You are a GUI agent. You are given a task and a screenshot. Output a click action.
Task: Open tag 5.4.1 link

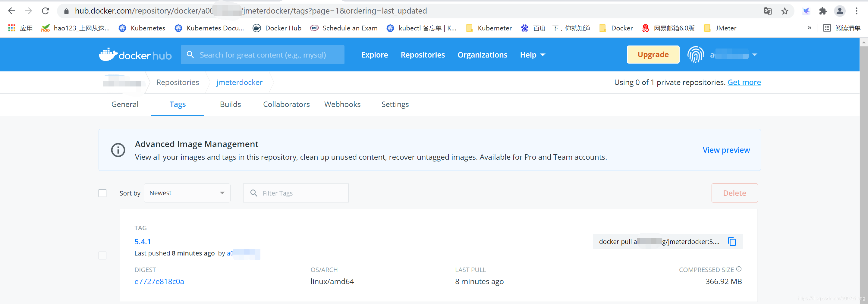(x=143, y=242)
